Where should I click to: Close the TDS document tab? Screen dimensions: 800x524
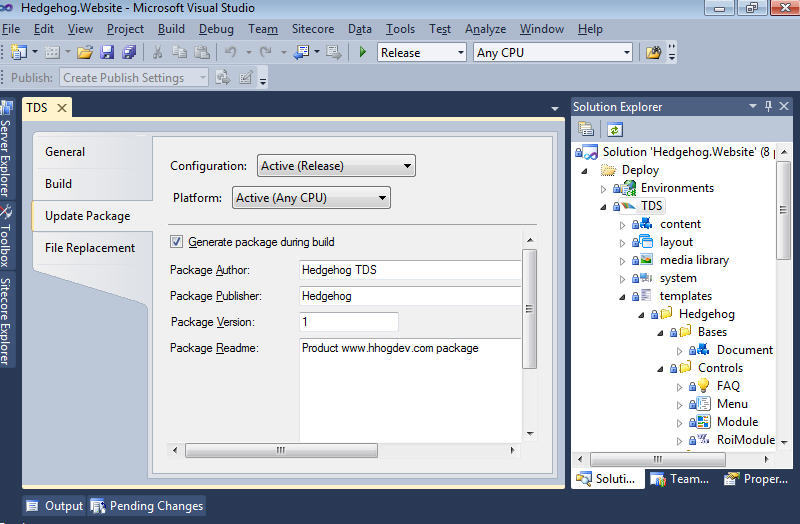(x=62, y=108)
